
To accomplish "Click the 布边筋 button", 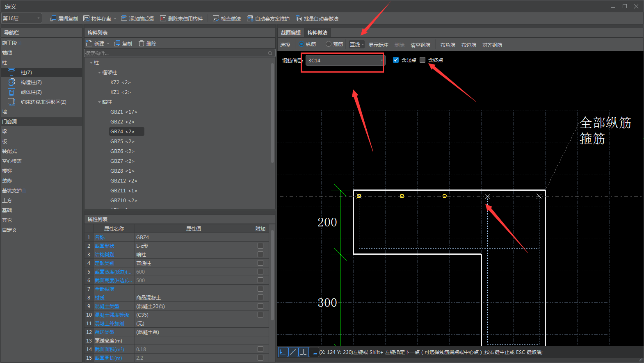I will click(469, 45).
